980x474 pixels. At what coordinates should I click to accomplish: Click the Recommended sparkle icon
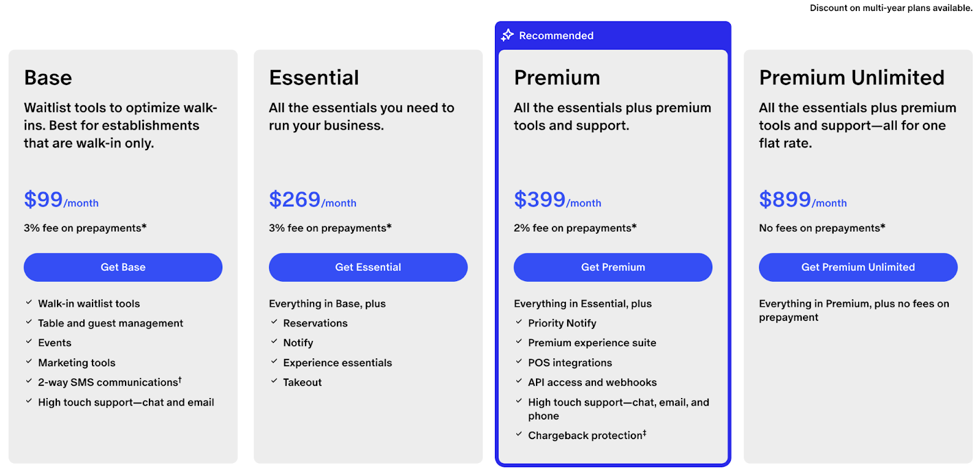507,35
